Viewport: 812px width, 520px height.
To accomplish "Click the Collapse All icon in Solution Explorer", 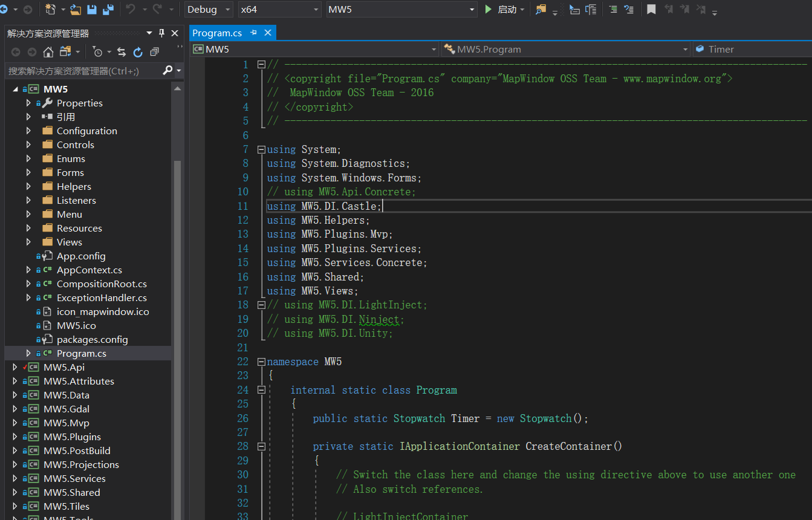I will click(x=155, y=52).
